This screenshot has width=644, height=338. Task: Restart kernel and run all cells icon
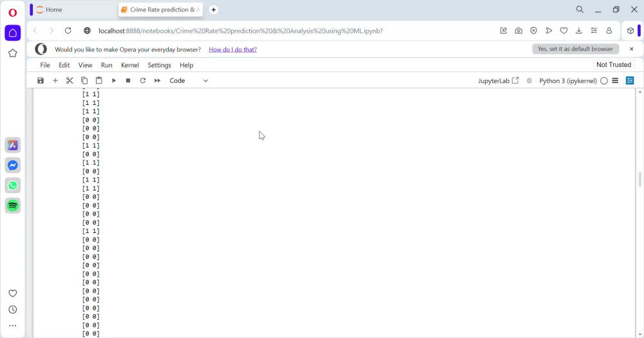157,80
